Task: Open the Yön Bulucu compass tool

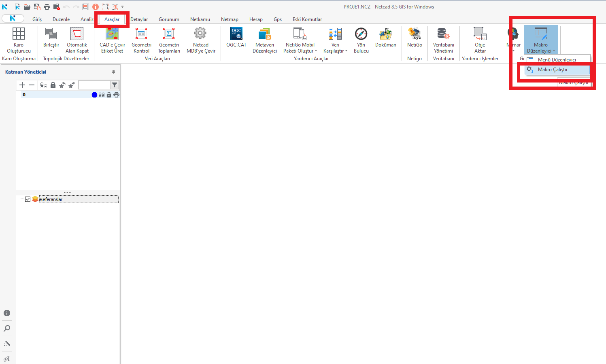Action: pos(361,40)
